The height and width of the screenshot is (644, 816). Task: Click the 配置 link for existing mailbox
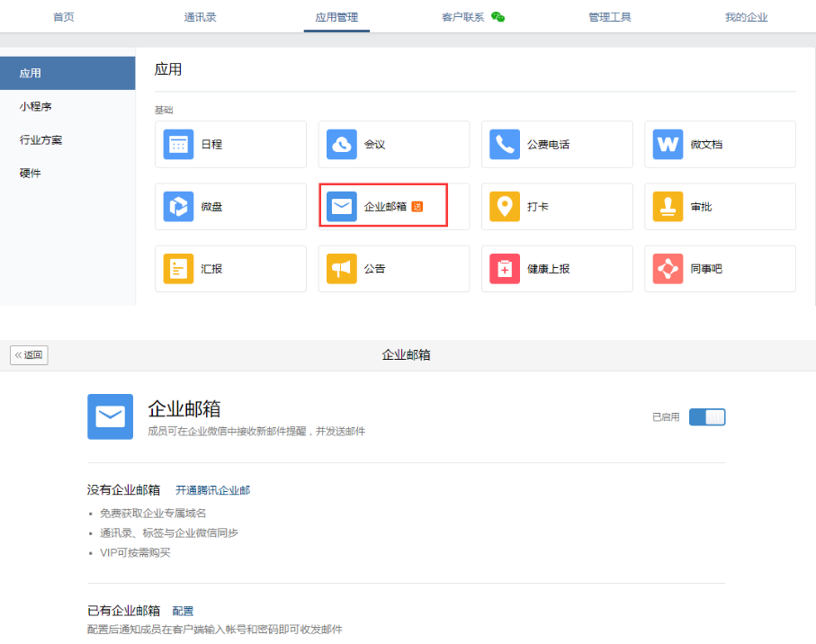pos(183,611)
